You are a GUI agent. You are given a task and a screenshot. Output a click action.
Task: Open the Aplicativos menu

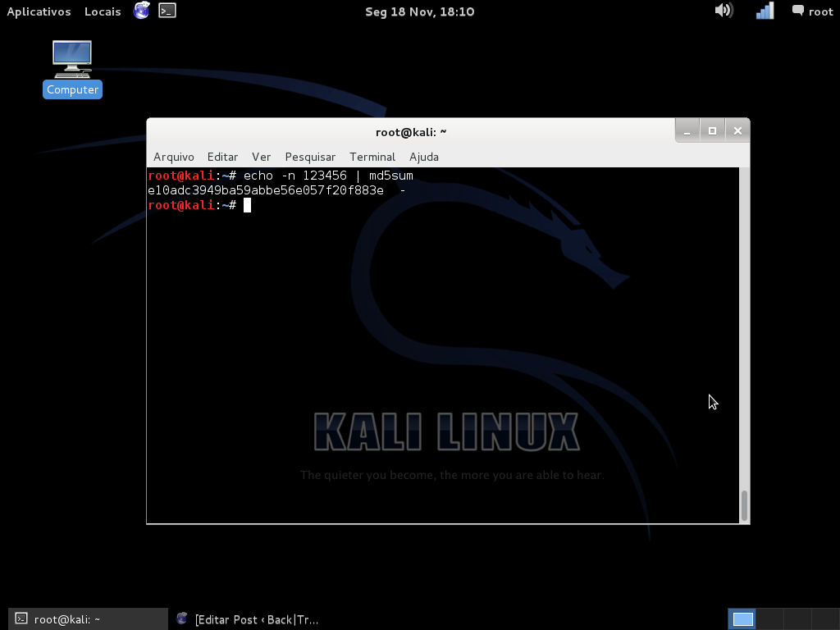[x=39, y=11]
